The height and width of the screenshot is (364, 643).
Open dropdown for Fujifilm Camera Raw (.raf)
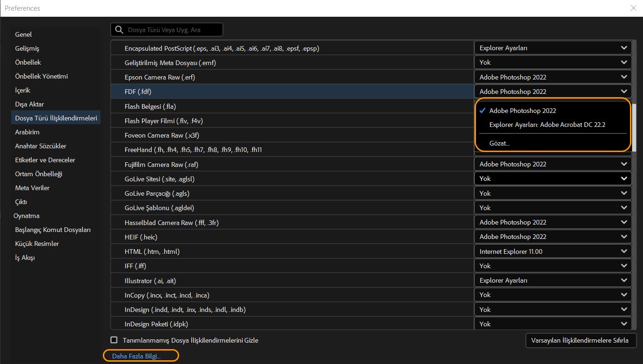553,164
